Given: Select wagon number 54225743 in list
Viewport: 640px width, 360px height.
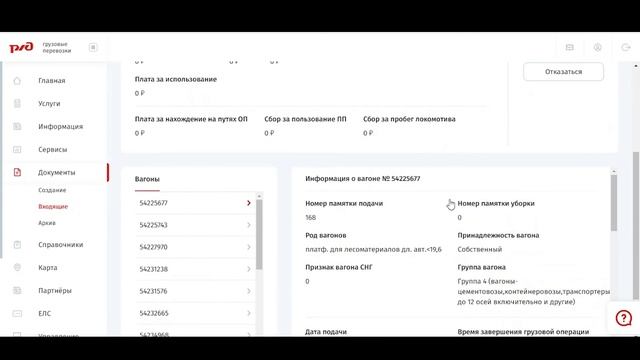Looking at the screenshot, I should (x=153, y=225).
